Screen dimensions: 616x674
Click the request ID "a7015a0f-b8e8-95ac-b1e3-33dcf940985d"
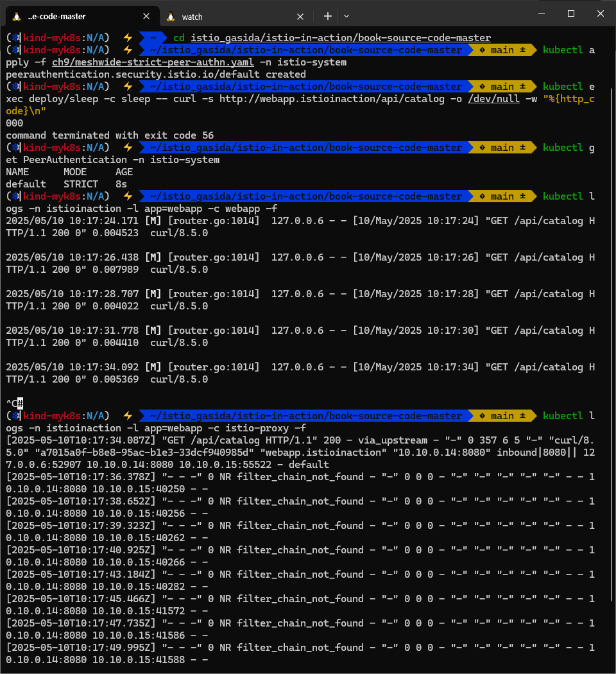[144, 453]
